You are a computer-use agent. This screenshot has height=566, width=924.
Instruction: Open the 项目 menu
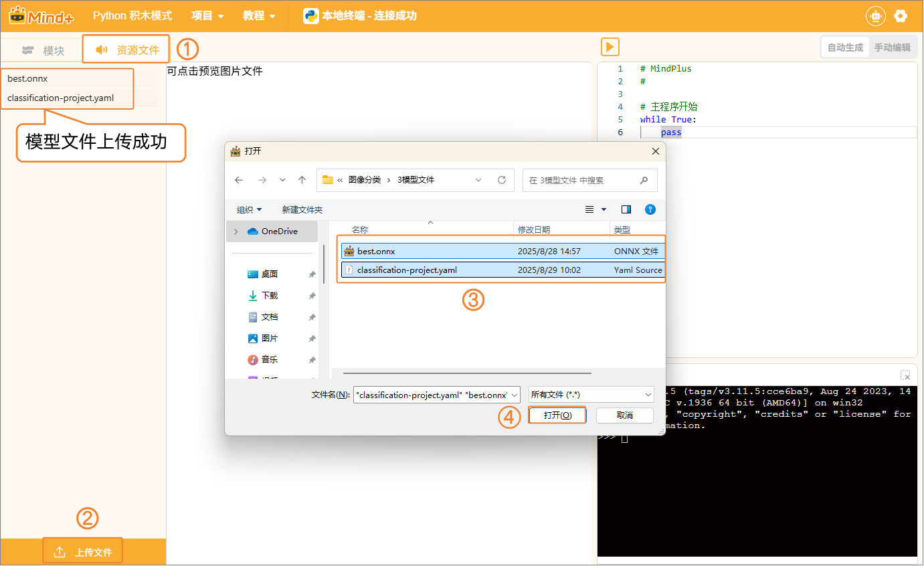(207, 15)
